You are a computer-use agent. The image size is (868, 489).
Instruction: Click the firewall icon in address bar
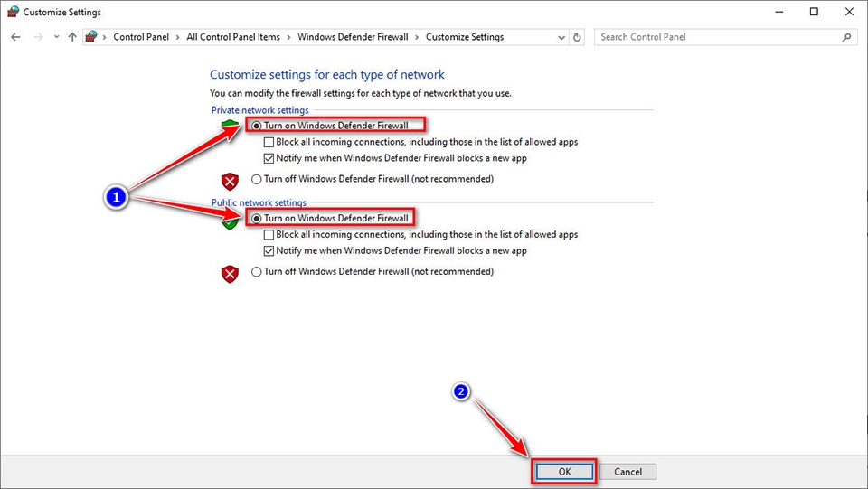(x=91, y=36)
